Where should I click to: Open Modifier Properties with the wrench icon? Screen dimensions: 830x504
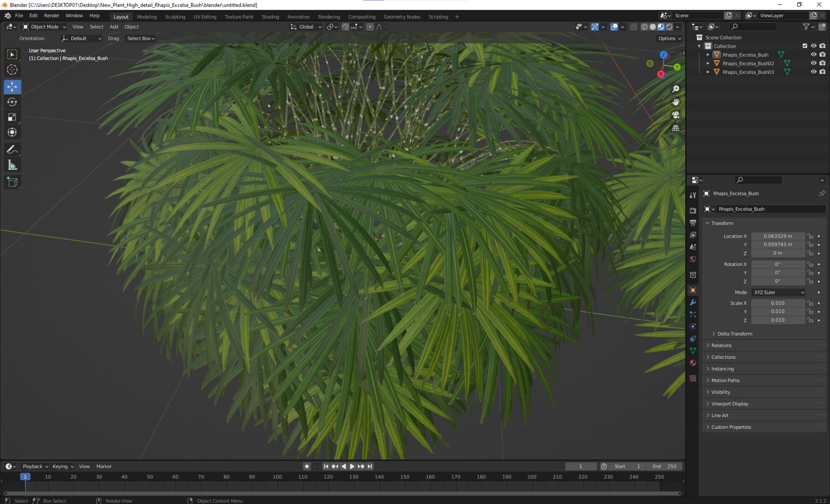[x=693, y=302]
